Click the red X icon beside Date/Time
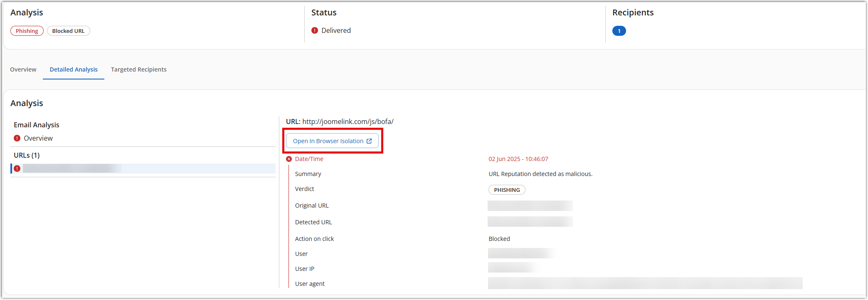The height and width of the screenshot is (300, 868). pos(289,159)
